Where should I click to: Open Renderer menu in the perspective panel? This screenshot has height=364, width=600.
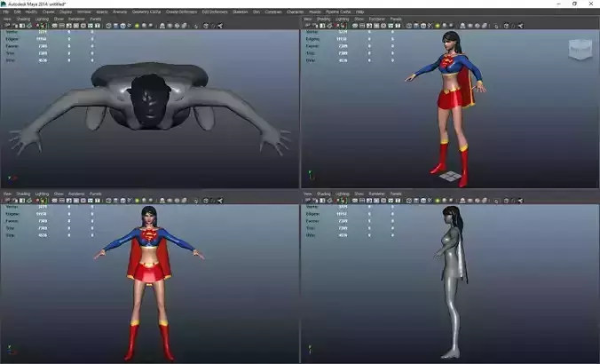(x=377, y=19)
